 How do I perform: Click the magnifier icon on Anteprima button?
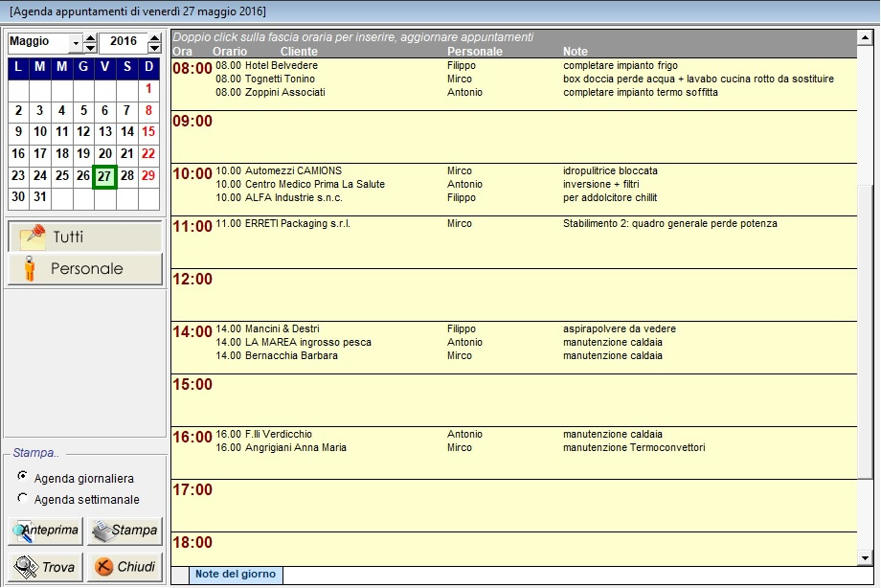pos(23,531)
